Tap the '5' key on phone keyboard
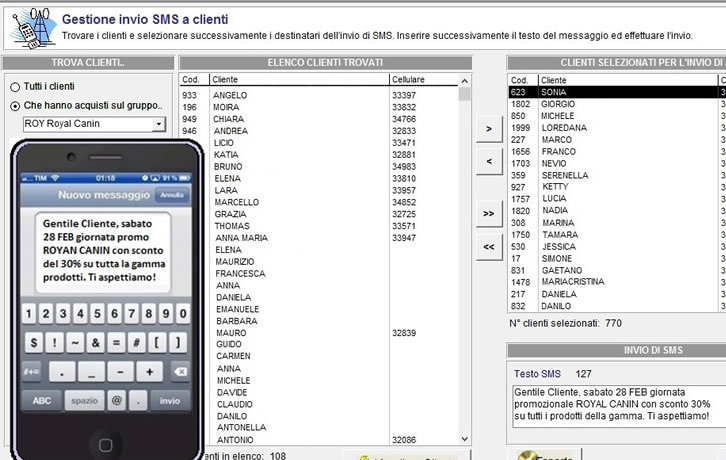This screenshot has width=726, height=460. (97, 314)
